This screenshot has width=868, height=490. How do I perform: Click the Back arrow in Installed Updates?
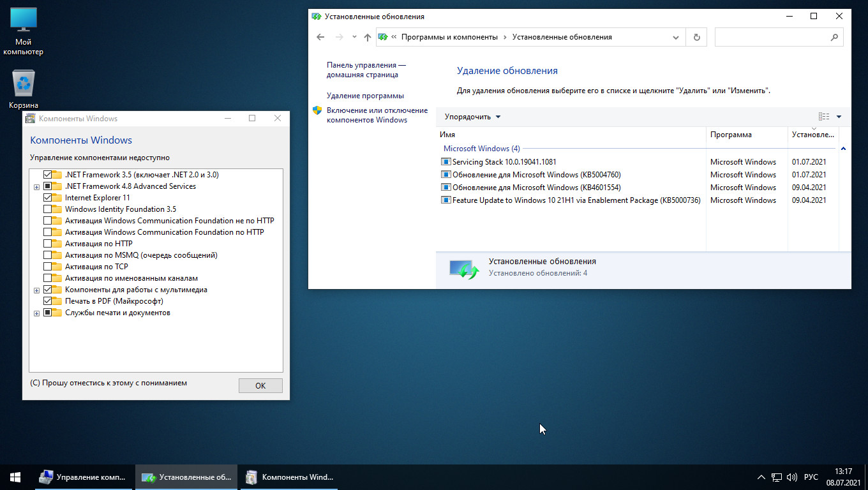coord(320,37)
